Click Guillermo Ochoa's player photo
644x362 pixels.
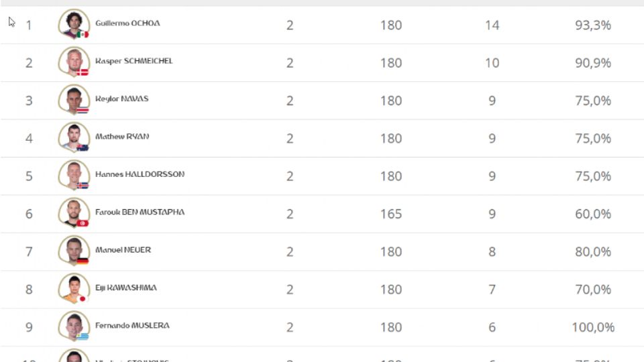(x=73, y=23)
